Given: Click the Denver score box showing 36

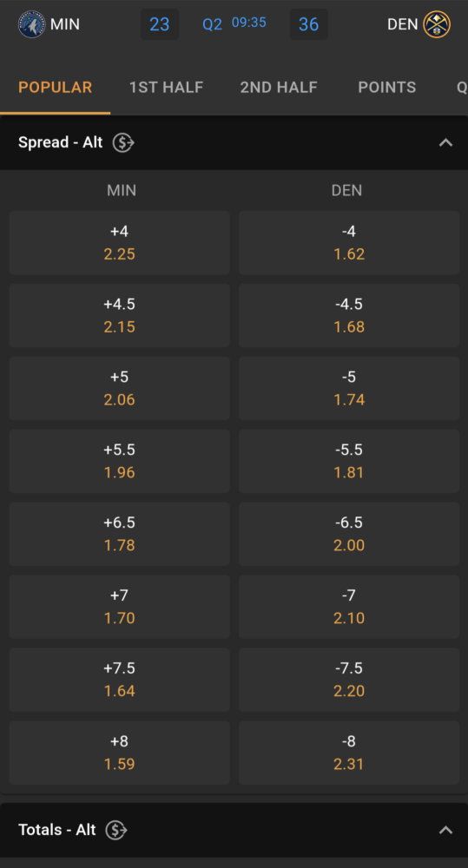Looking at the screenshot, I should click(309, 24).
